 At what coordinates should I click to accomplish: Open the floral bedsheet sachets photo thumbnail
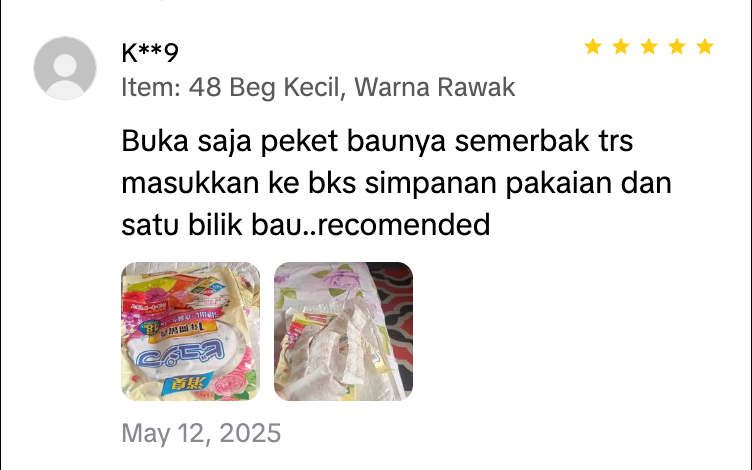tap(343, 331)
